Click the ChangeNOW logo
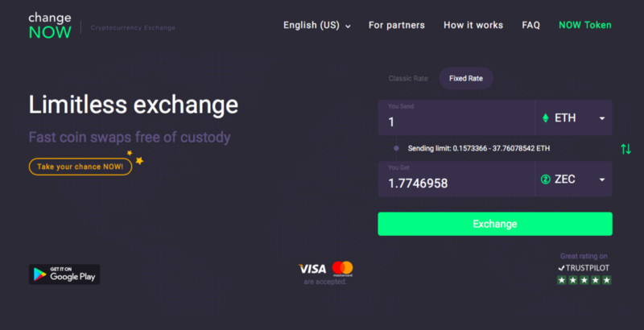The image size is (644, 330). click(50, 25)
